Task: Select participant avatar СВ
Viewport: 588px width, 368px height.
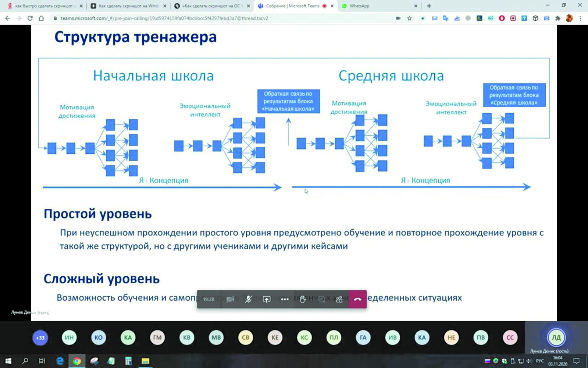Action: 246,337
